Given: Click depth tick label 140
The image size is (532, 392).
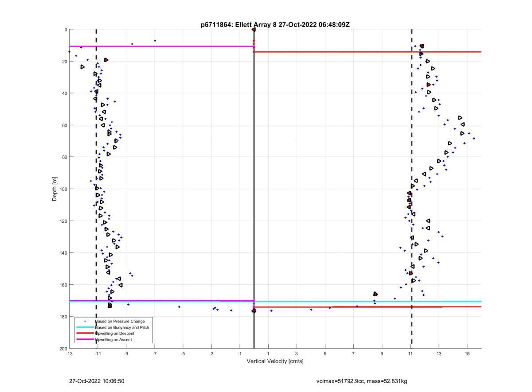Looking at the screenshot, I should coord(63,253).
